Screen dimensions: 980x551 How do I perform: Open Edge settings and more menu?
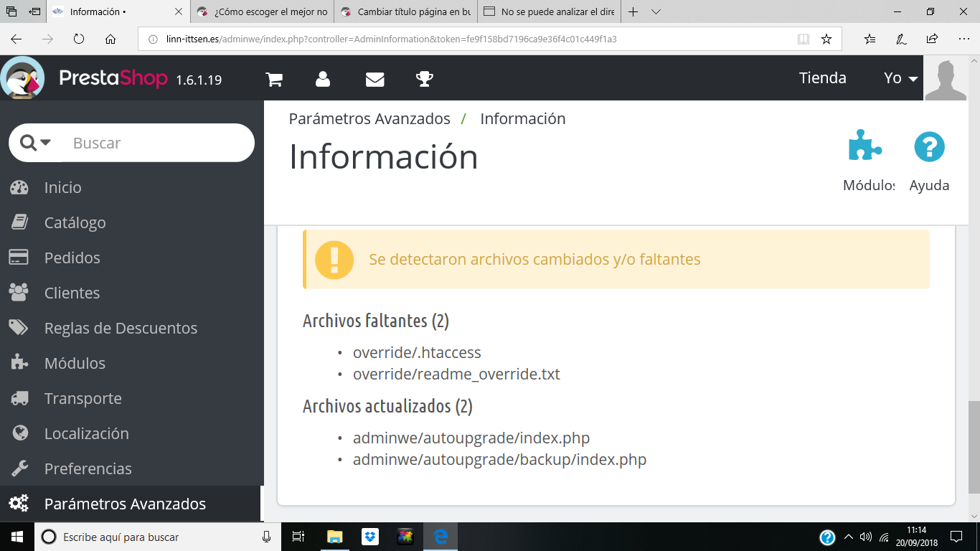pos(963,39)
